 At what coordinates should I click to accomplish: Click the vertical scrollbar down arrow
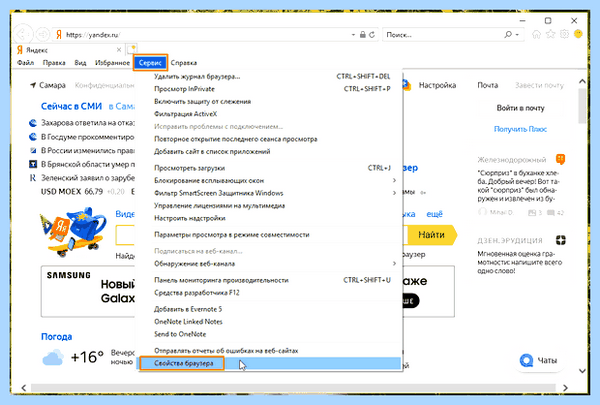pyautogui.click(x=582, y=371)
